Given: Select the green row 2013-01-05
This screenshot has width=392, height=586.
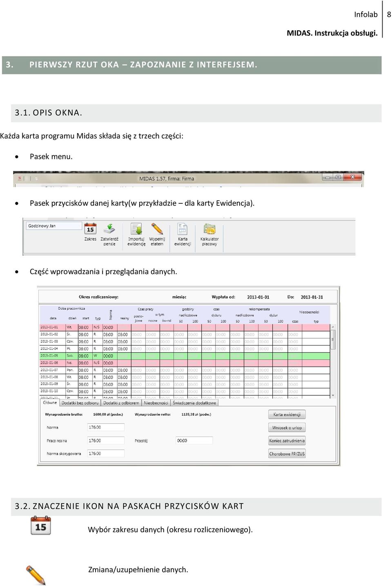Looking at the screenshot, I should tap(185, 356).
